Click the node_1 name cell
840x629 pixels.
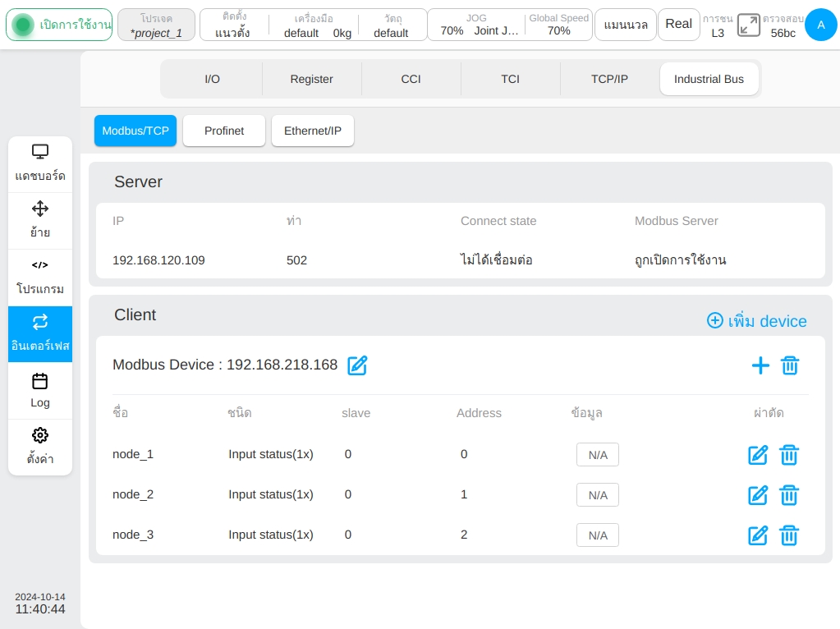point(133,454)
